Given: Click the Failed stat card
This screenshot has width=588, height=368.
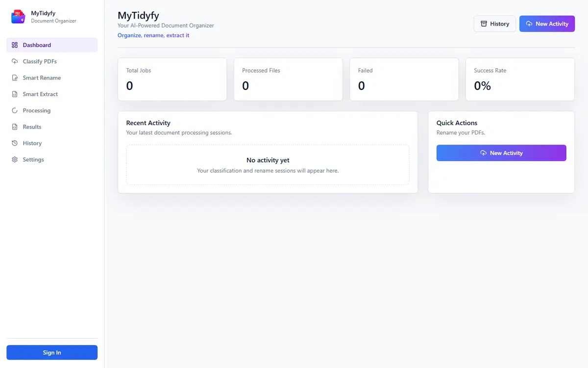Looking at the screenshot, I should 404,79.
